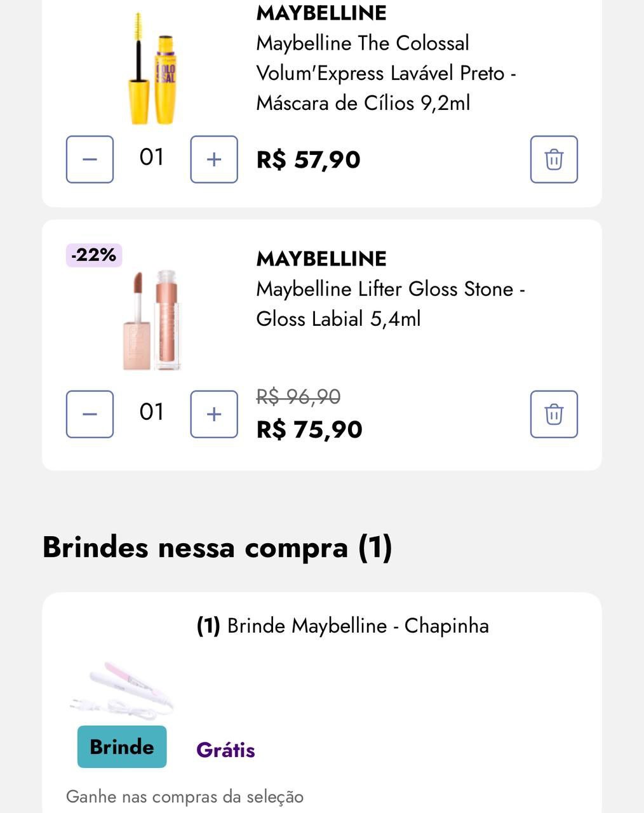The width and height of the screenshot is (644, 813).
Task: Open the yellow Colossal mascara product image
Action: [152, 69]
